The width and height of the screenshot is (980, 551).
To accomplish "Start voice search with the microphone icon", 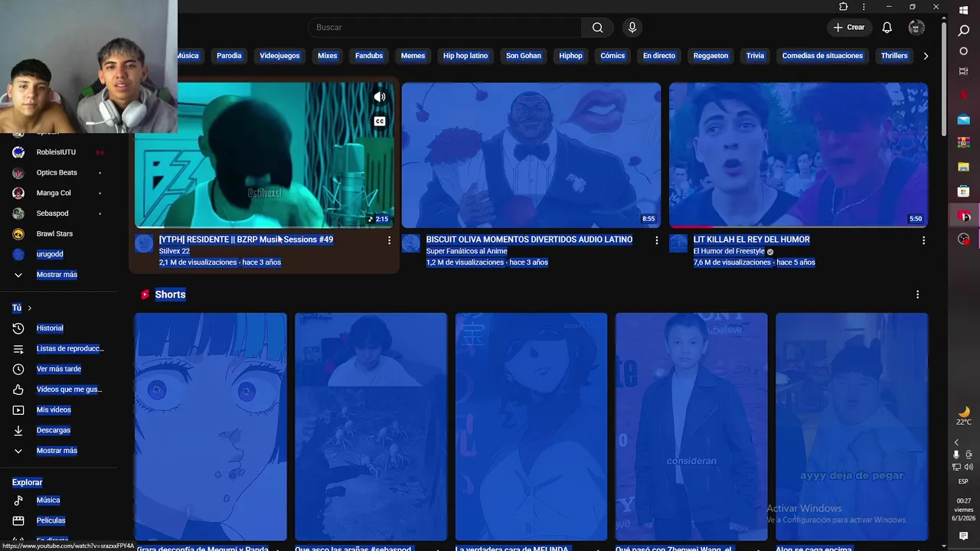I will 632,28.
